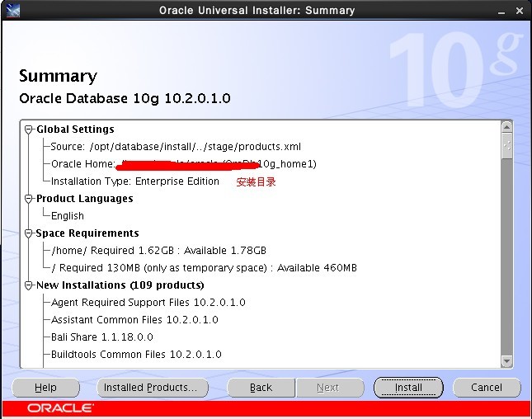Select the Space Requirements heading

[x=87, y=233]
